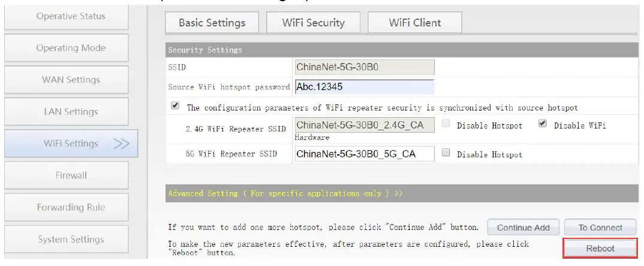Check Disable Hotspot for 5G repeater

[446, 153]
